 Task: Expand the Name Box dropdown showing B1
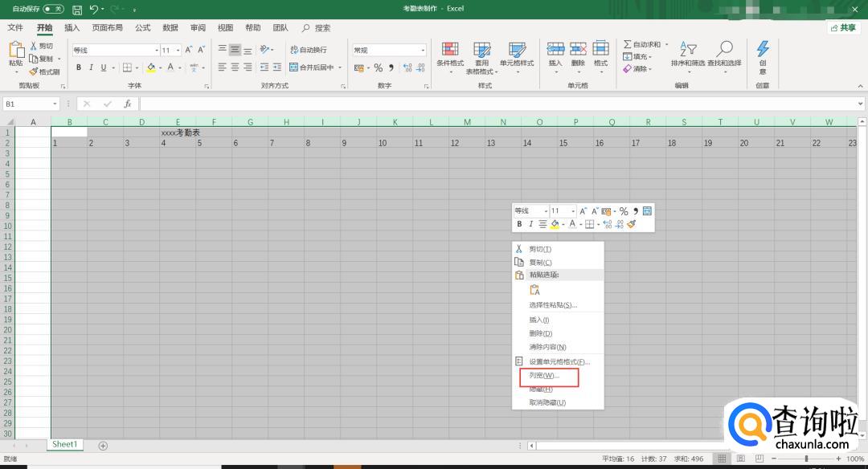click(55, 104)
